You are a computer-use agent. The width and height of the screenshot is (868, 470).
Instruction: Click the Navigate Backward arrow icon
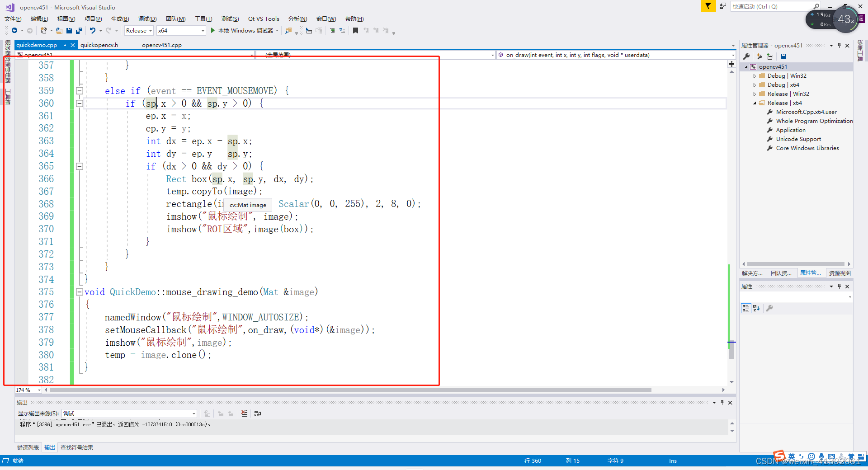coord(14,31)
